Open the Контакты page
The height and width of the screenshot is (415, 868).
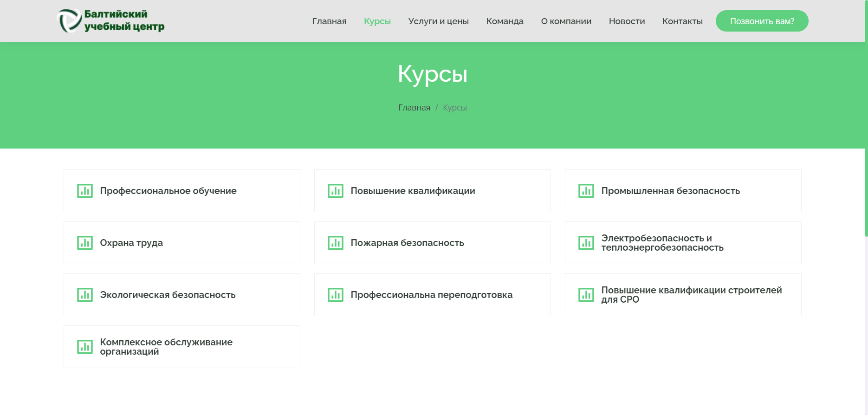(x=682, y=21)
